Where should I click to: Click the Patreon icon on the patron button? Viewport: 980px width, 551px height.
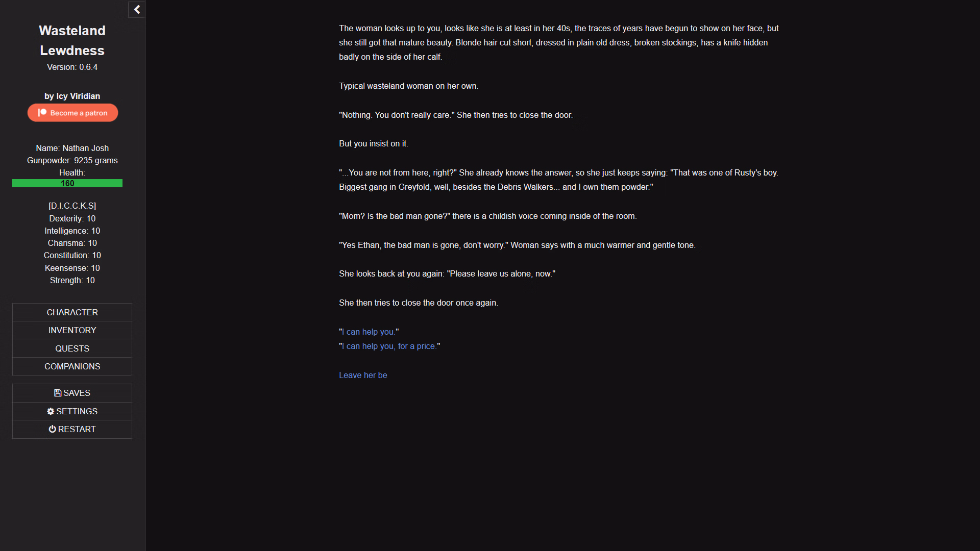42,113
